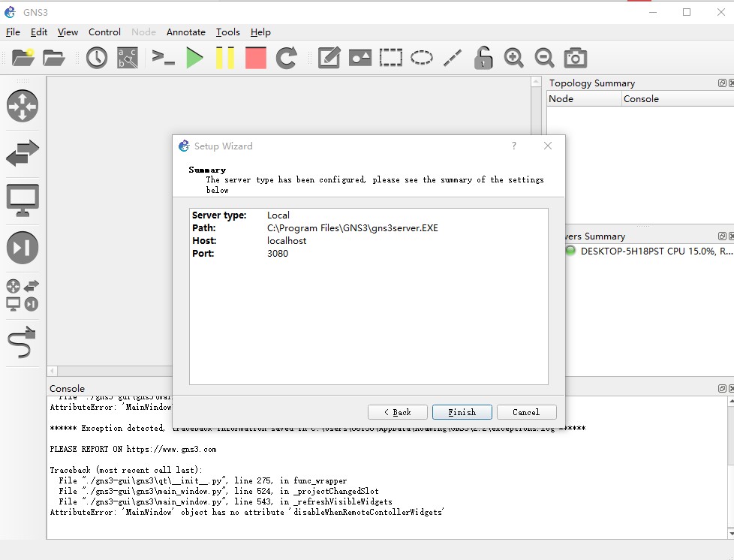Click the Back button in Setup Wizard
734x560 pixels.
coord(398,412)
